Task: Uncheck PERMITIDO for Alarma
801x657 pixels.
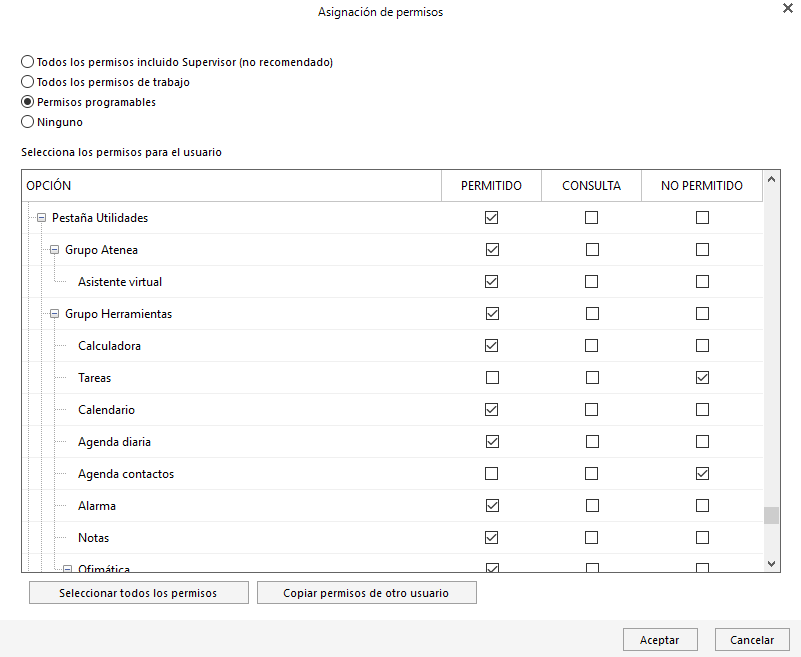Action: pyautogui.click(x=492, y=506)
